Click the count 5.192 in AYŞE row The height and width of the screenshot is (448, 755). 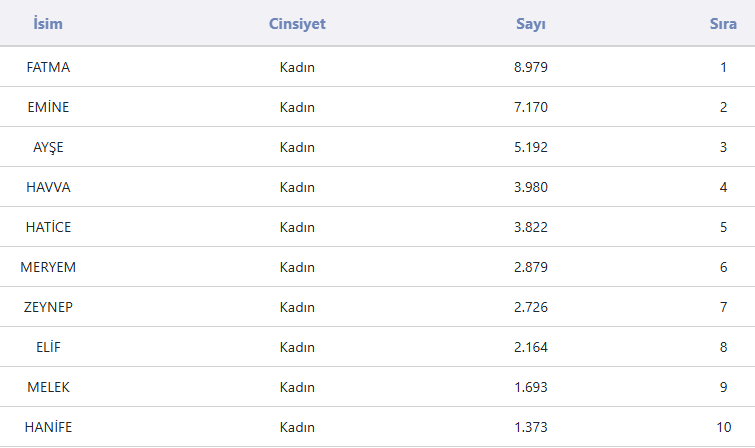tap(530, 147)
